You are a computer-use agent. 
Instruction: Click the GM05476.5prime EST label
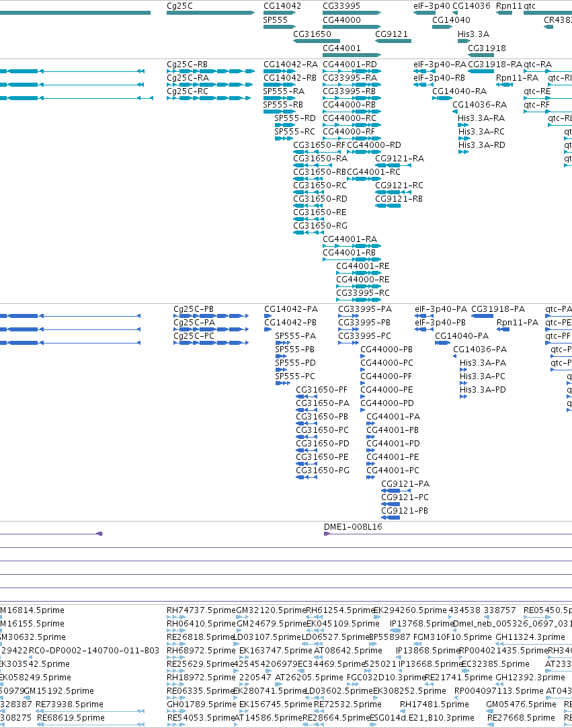click(521, 704)
